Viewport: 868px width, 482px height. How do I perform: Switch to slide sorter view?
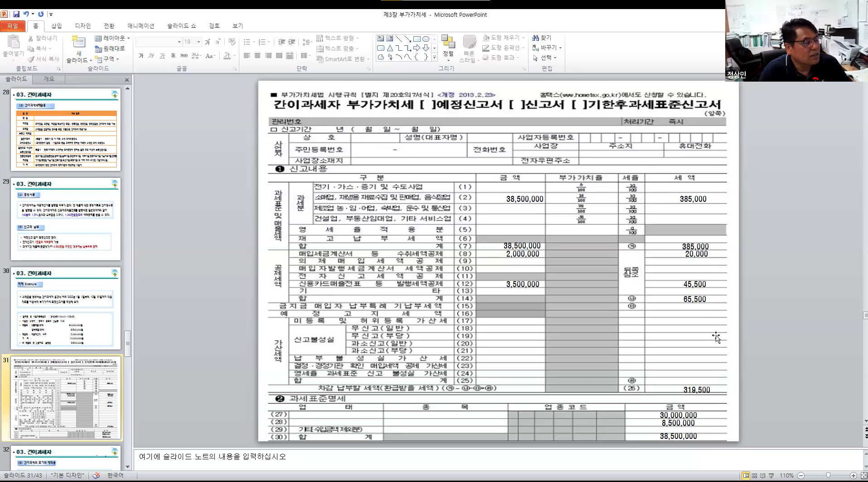755,476
